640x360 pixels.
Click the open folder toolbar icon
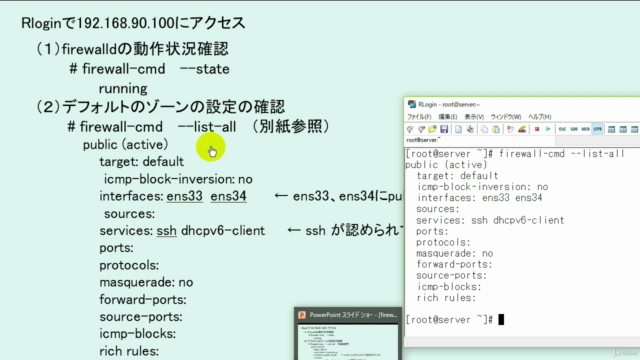pos(432,129)
